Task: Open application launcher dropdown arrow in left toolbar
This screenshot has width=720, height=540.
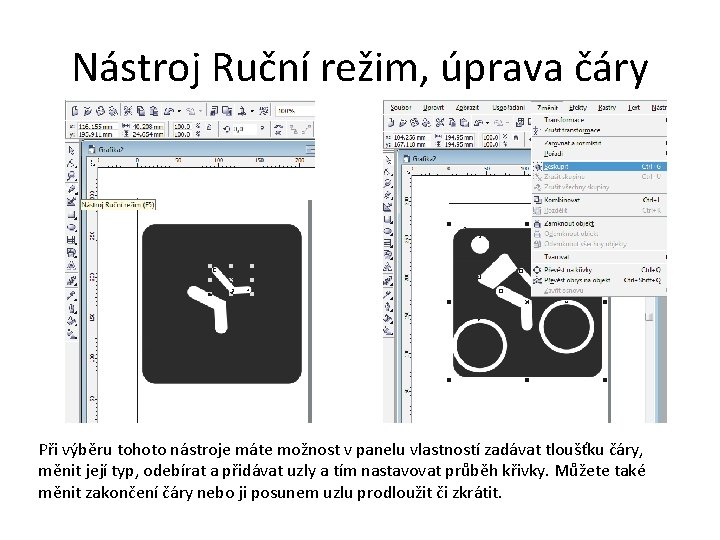Action: 252,111
